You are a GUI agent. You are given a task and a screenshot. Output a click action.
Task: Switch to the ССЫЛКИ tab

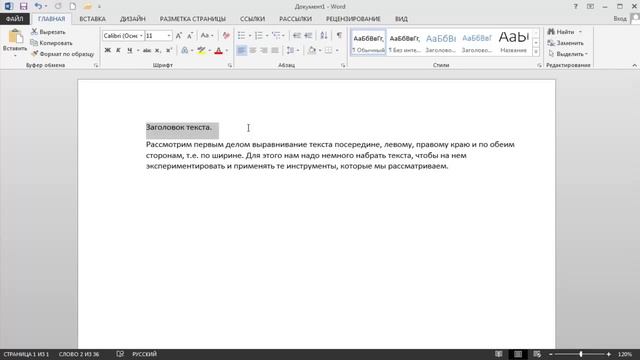(x=252, y=19)
